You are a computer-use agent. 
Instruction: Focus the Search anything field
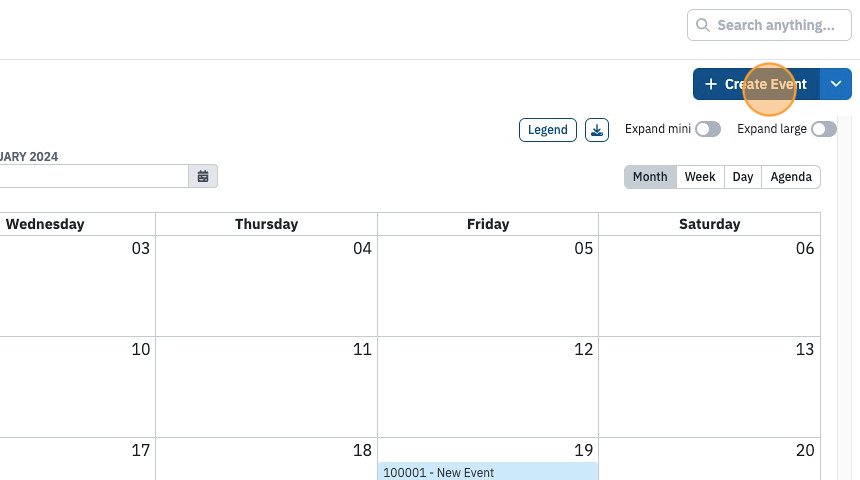(769, 25)
